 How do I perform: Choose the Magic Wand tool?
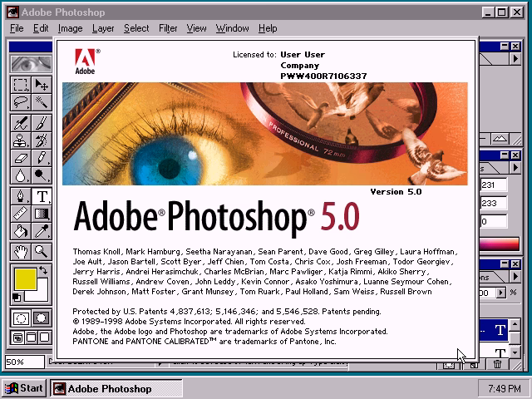pyautogui.click(x=41, y=102)
